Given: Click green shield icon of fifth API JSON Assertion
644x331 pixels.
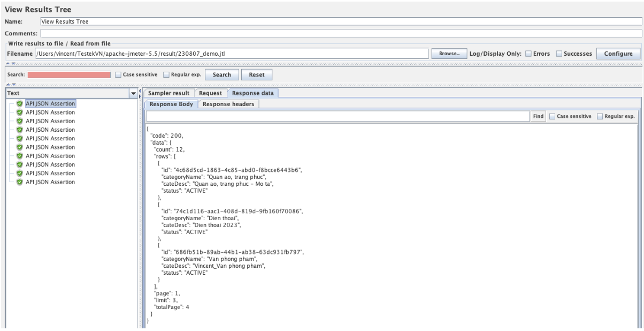Looking at the screenshot, I should (x=20, y=139).
